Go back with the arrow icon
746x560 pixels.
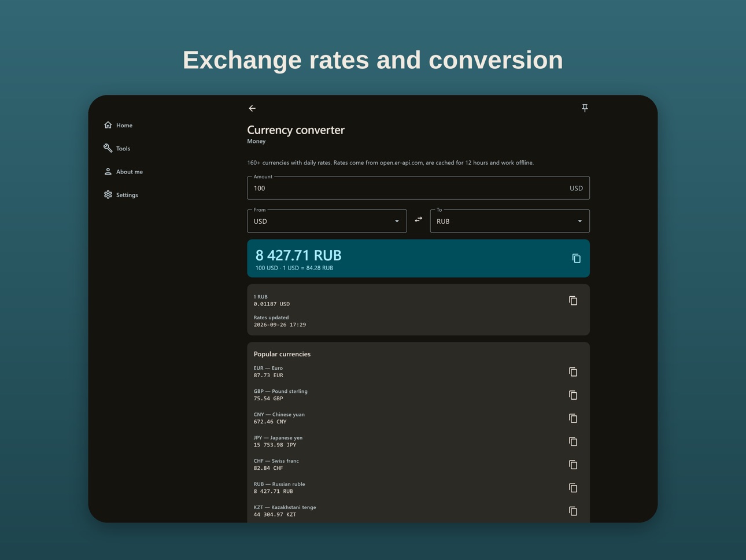pos(252,108)
